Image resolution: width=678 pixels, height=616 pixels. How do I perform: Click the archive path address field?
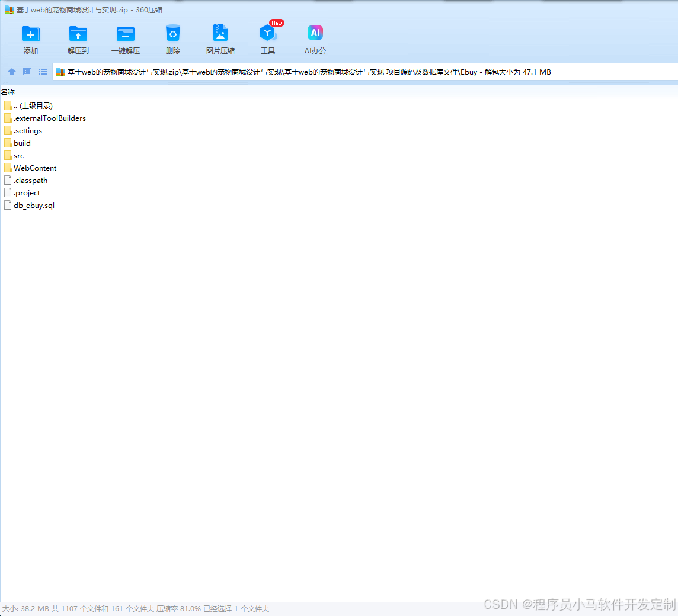click(365, 72)
